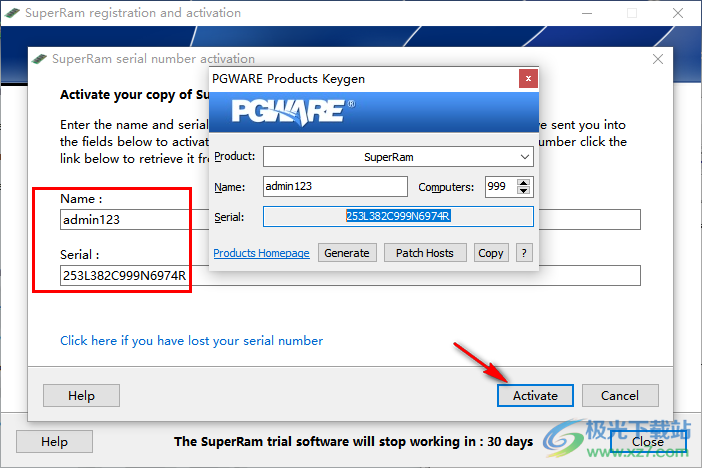Copy the generated serial in the keygen
Screen dimensions: 702x468
(491, 253)
